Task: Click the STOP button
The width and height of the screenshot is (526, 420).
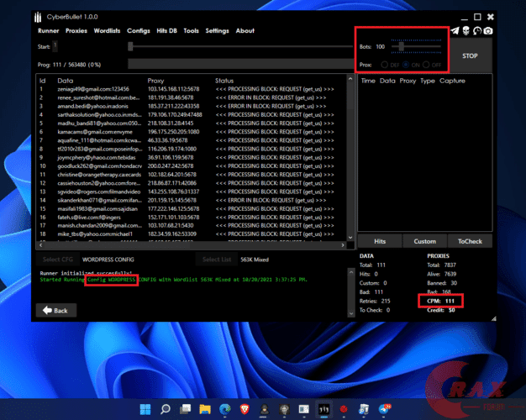Action: pos(470,55)
